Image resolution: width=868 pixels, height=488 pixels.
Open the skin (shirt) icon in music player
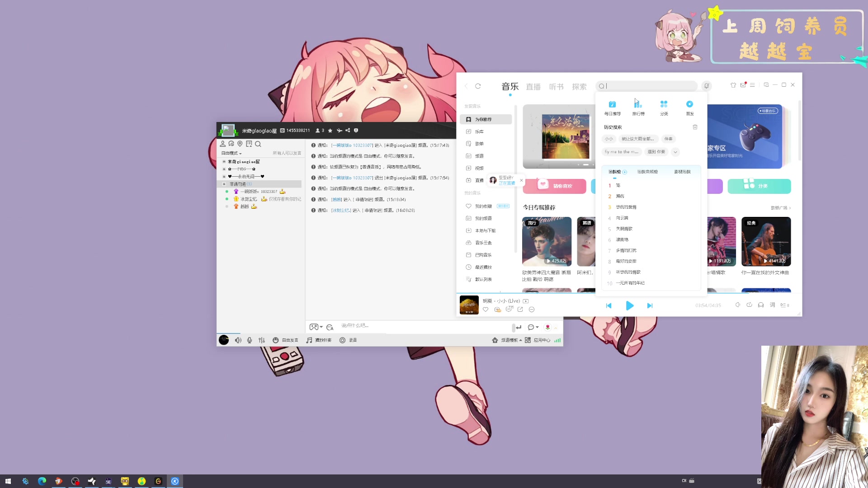point(733,85)
